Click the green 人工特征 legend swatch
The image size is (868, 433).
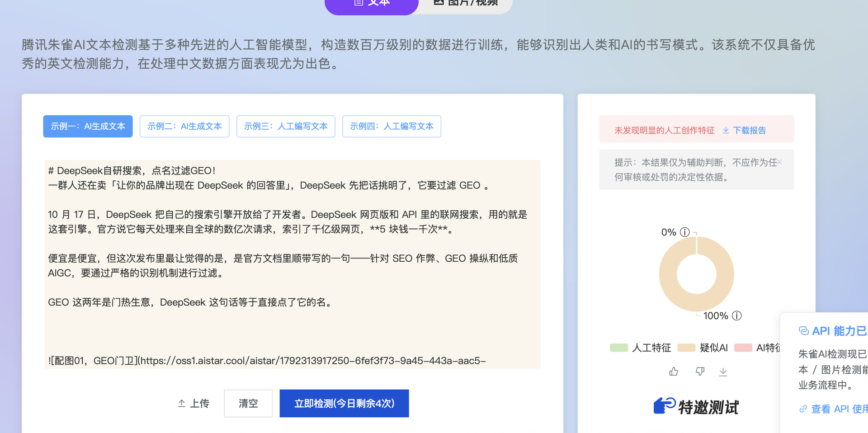pyautogui.click(x=618, y=348)
